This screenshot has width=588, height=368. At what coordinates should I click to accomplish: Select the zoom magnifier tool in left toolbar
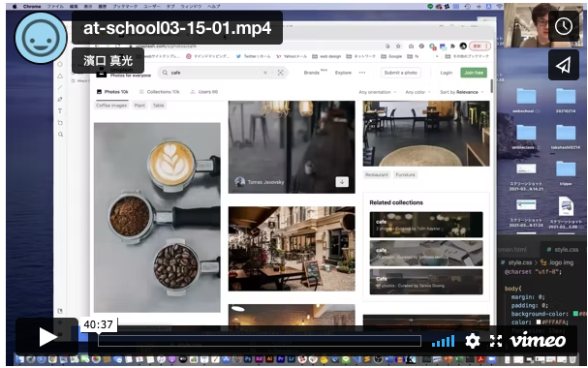60,135
